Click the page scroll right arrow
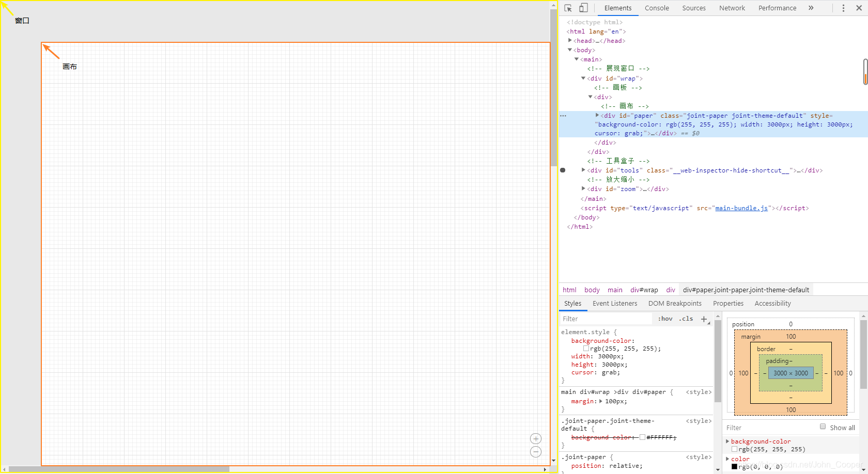This screenshot has width=868, height=474. point(545,469)
